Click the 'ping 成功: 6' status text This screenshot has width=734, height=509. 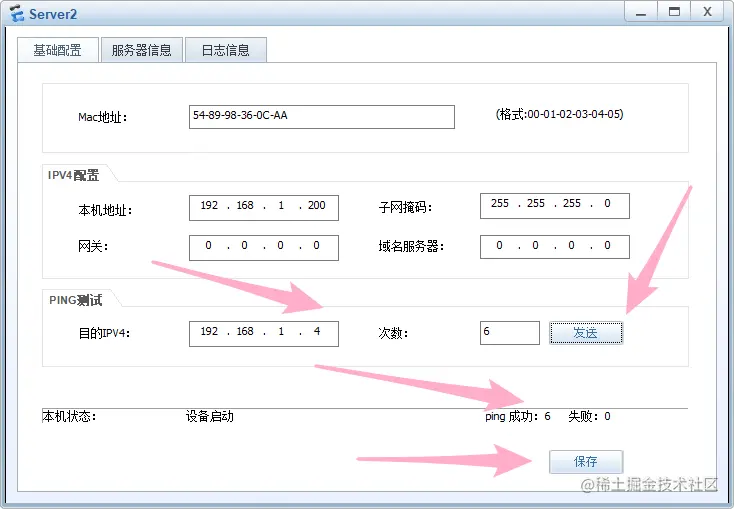[518, 416]
